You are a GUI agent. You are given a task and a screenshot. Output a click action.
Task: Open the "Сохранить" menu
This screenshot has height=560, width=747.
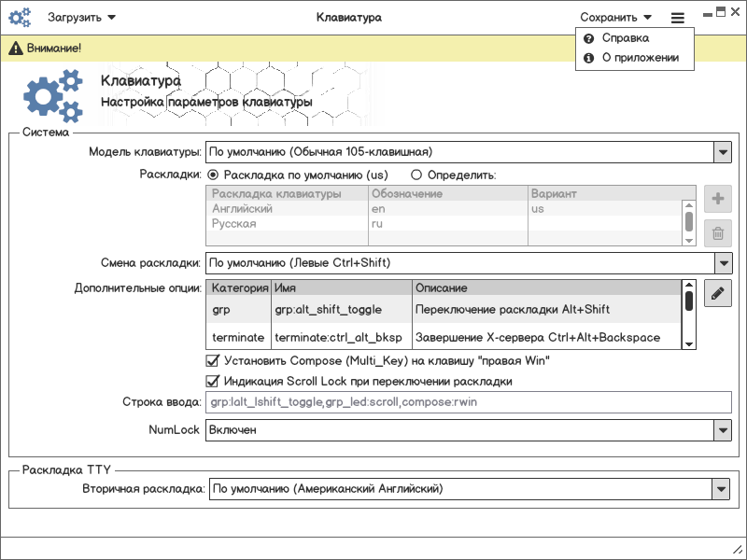[x=615, y=18]
